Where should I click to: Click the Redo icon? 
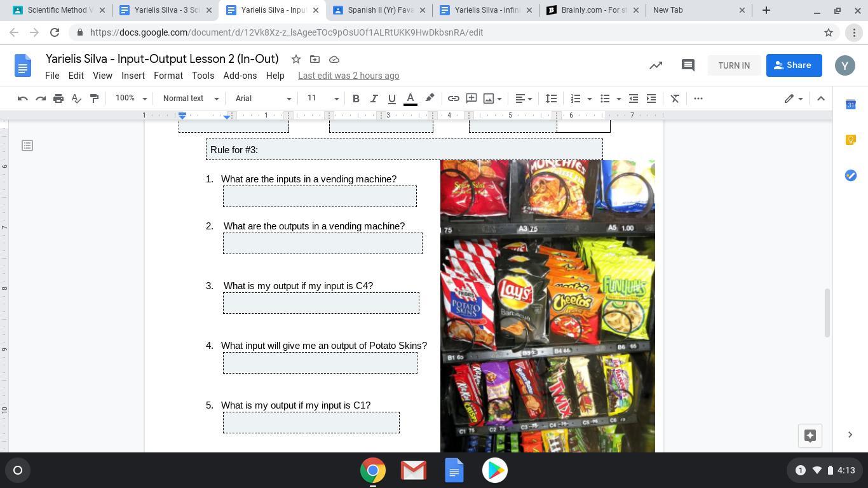point(41,98)
